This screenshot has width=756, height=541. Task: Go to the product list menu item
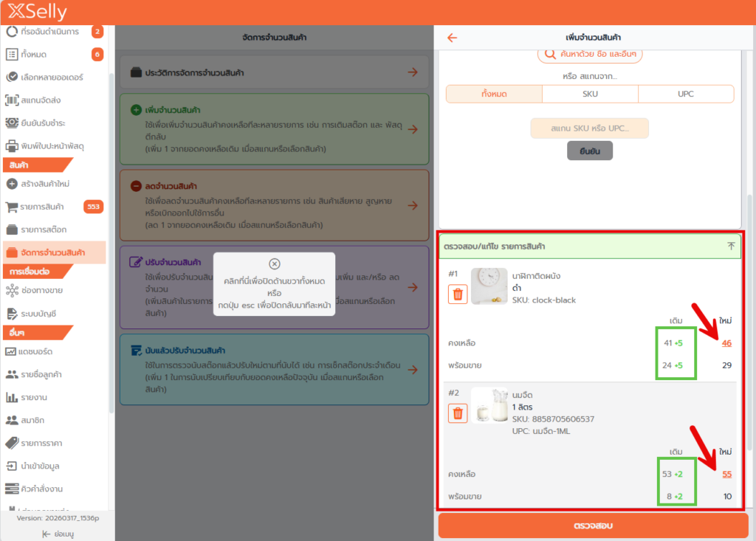(x=41, y=207)
